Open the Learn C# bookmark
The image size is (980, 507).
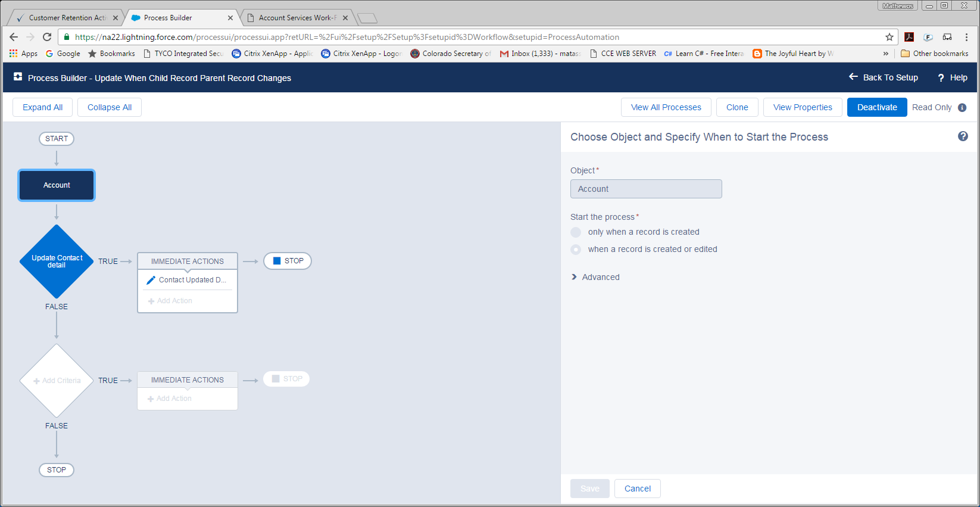704,54
